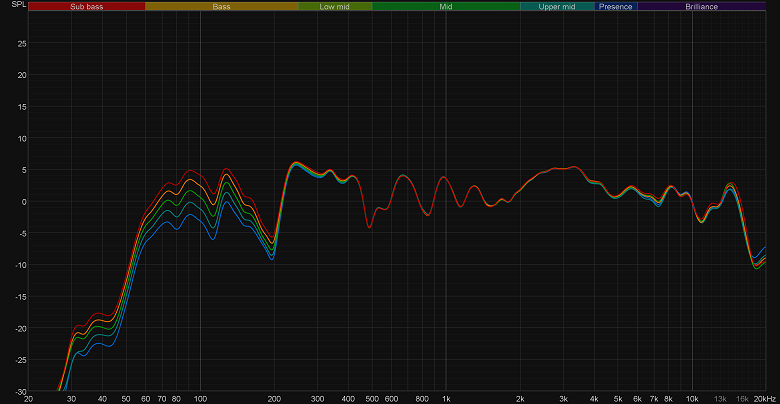
Task: Select the 5 value on SPL axis
Action: (x=24, y=170)
